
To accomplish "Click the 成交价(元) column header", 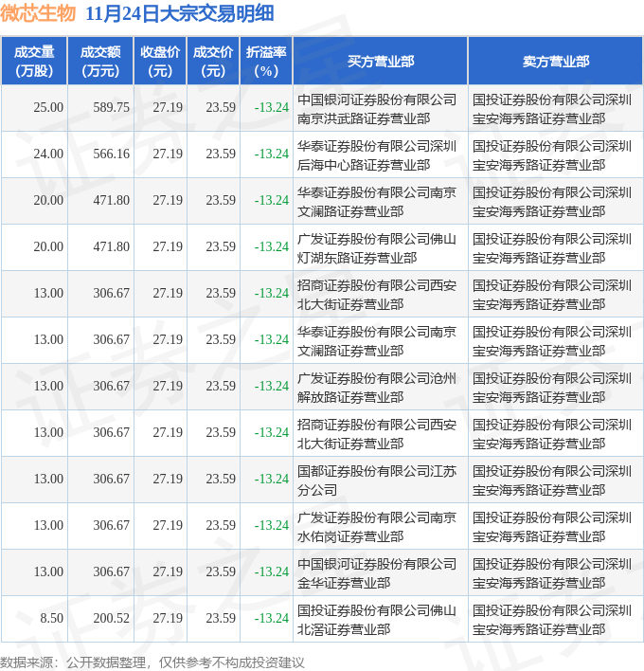I will coord(213,62).
